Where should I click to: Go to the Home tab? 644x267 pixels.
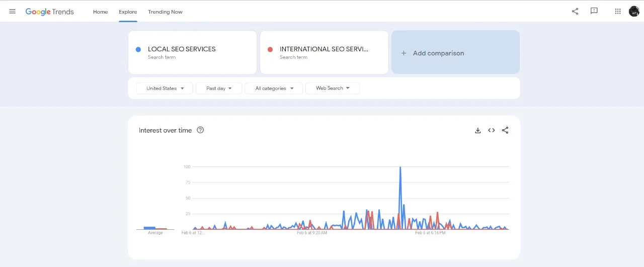coord(101,12)
